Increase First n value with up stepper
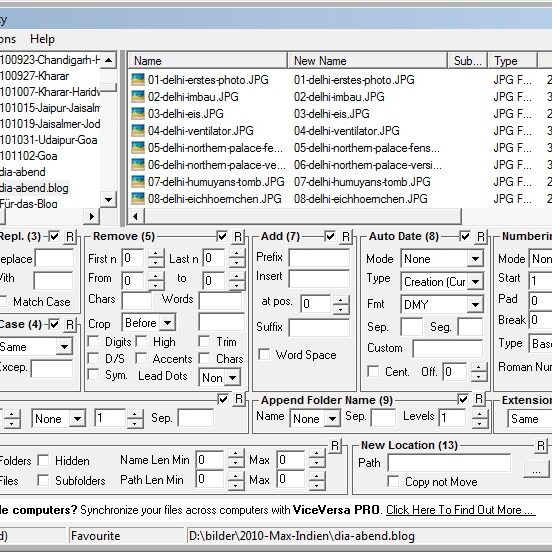The image size is (552, 552). [155, 253]
